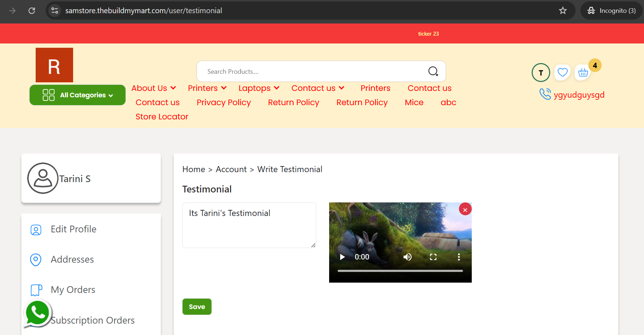Expand the Contact us dropdown menu
The image size is (644, 335).
pyautogui.click(x=318, y=88)
